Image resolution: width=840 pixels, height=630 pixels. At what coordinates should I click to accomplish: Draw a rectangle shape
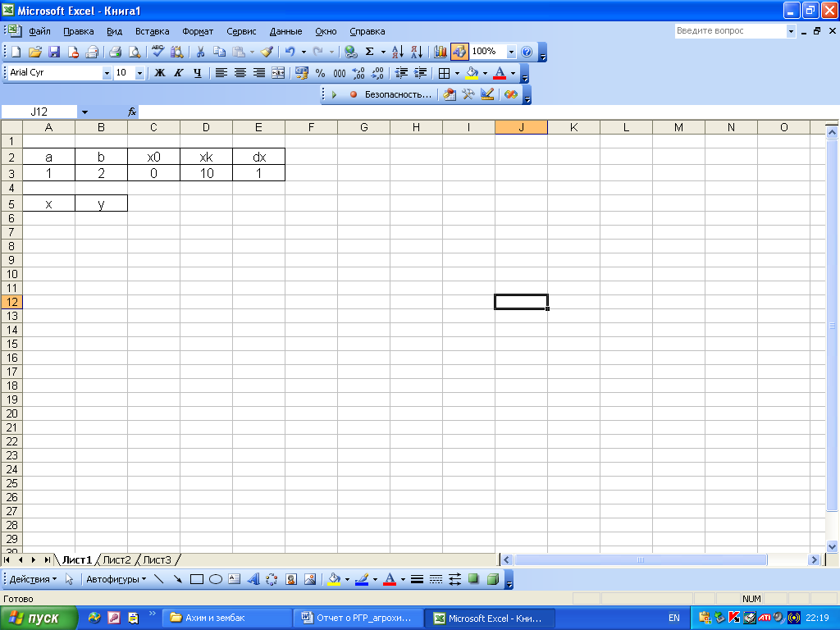pyautogui.click(x=197, y=579)
